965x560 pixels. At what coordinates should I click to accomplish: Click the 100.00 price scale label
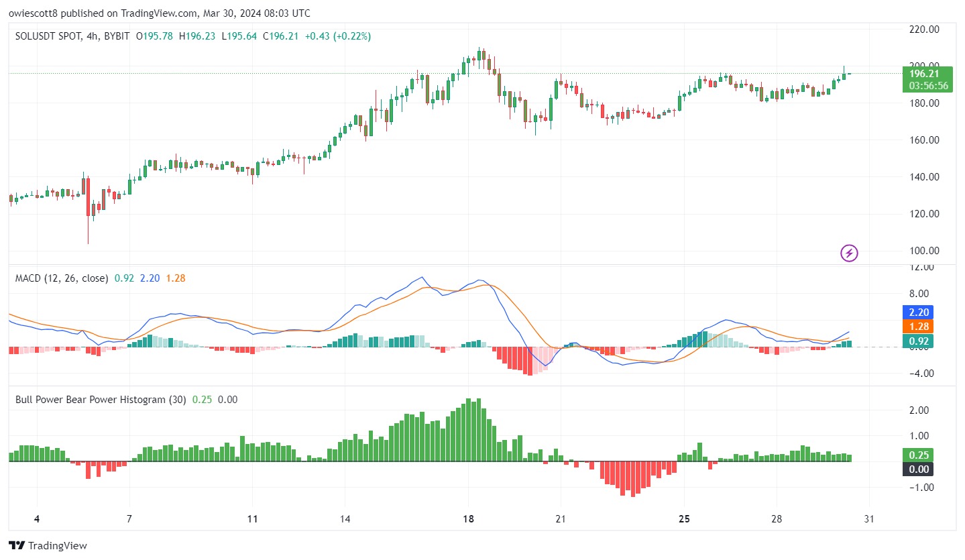(x=924, y=251)
